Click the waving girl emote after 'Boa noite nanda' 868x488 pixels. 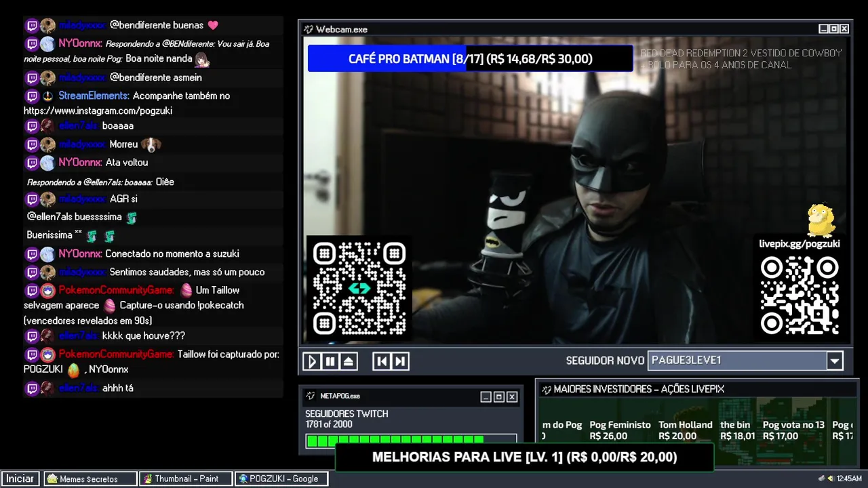point(202,60)
